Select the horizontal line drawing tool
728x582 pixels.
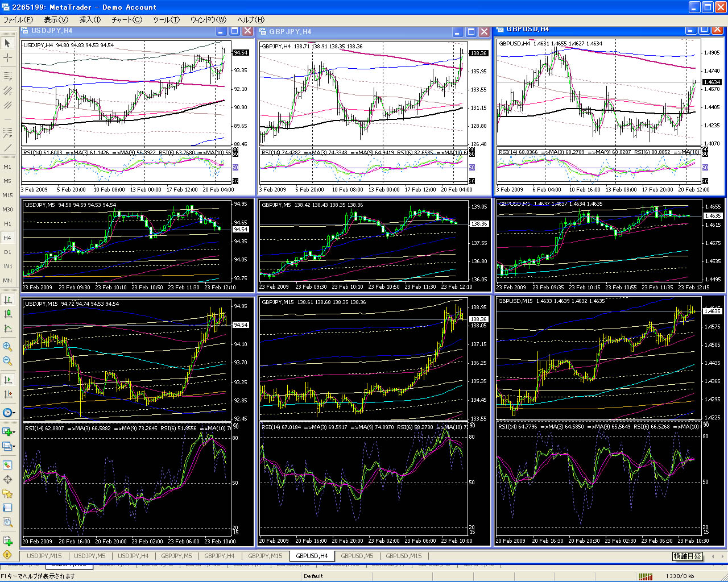(7, 119)
